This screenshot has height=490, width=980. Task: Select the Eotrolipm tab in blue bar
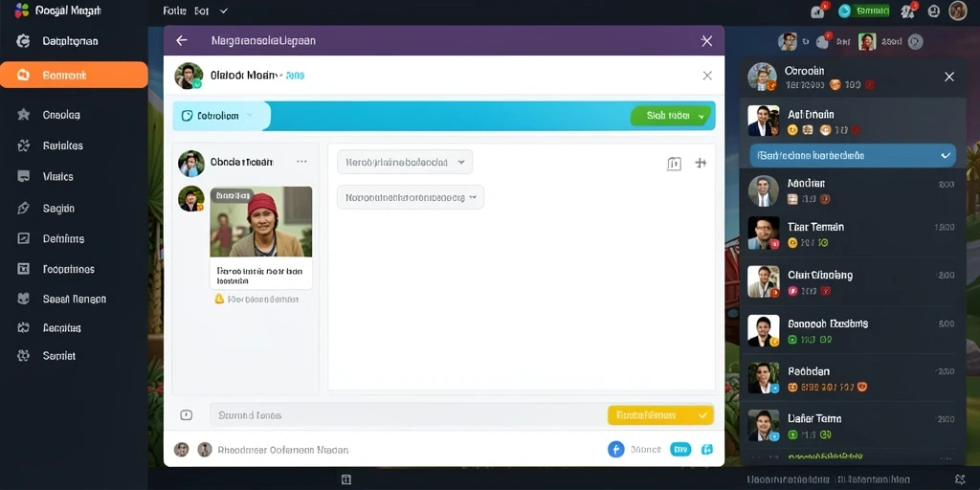coord(222,116)
